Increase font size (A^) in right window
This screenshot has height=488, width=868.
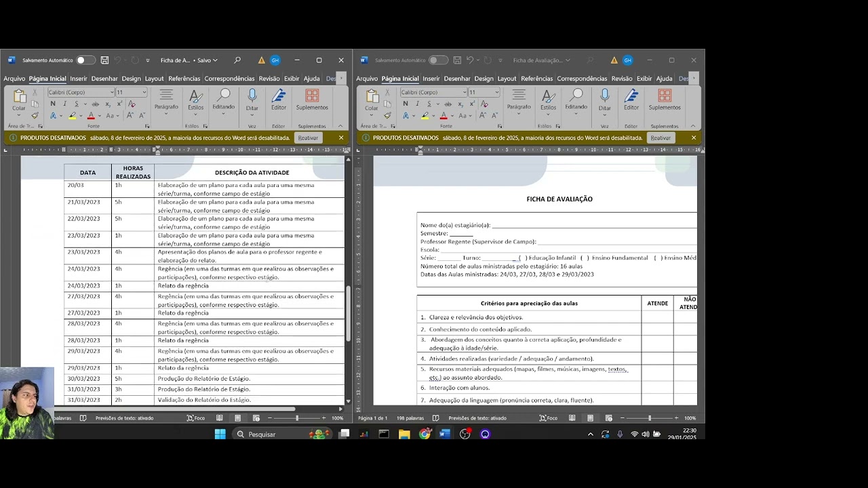[483, 115]
